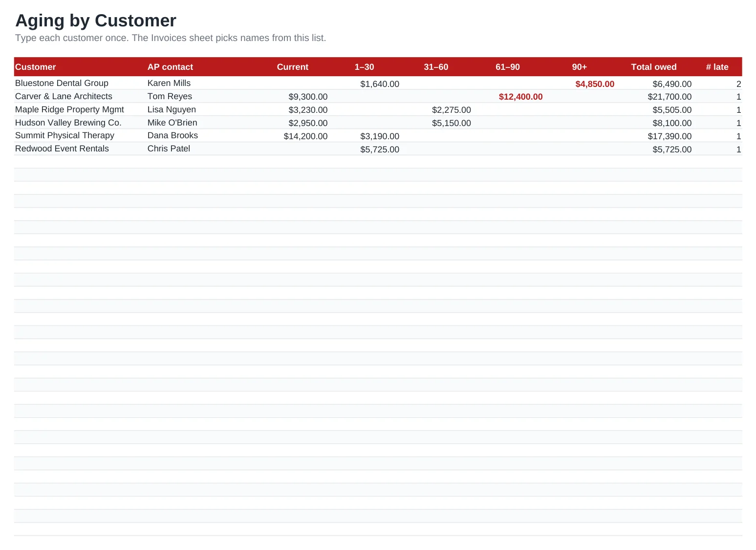Click the contact Chris Patel
The image size is (756, 550).
pos(169,148)
